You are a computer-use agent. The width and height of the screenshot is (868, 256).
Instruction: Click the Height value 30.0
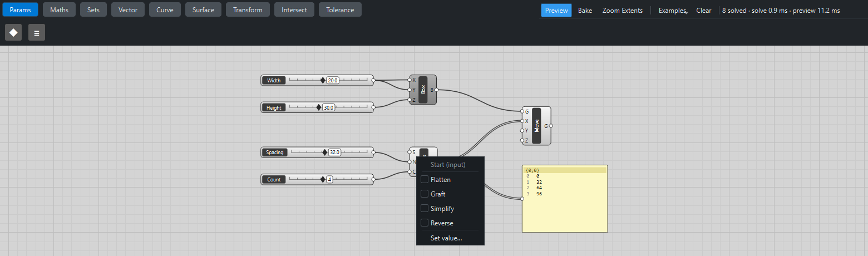pyautogui.click(x=329, y=107)
